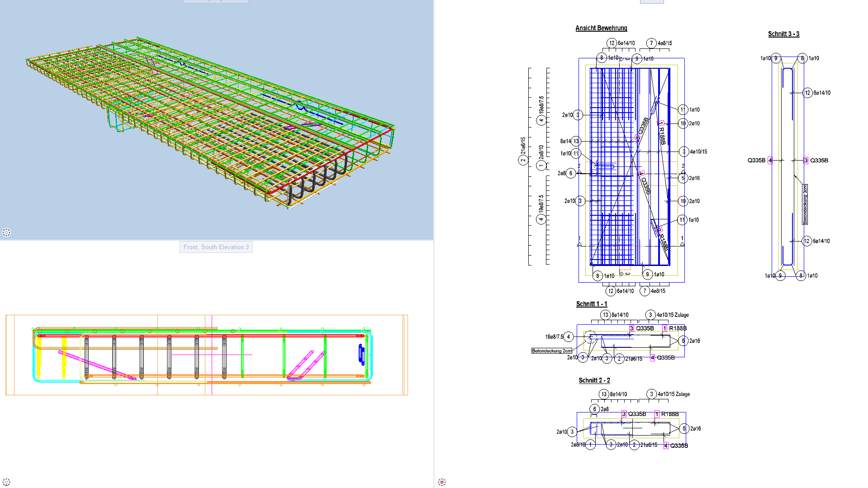Click the red-centered view control icon in drawing view
The image size is (868, 488).
click(442, 482)
